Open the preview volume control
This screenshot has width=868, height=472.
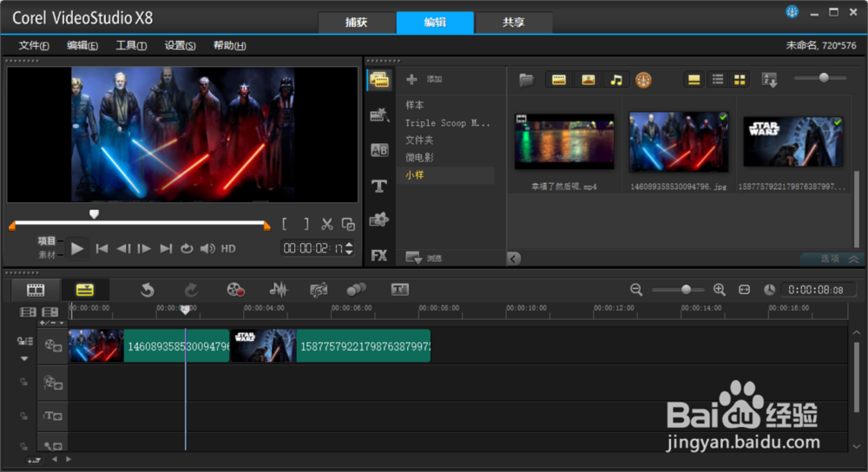tap(207, 249)
